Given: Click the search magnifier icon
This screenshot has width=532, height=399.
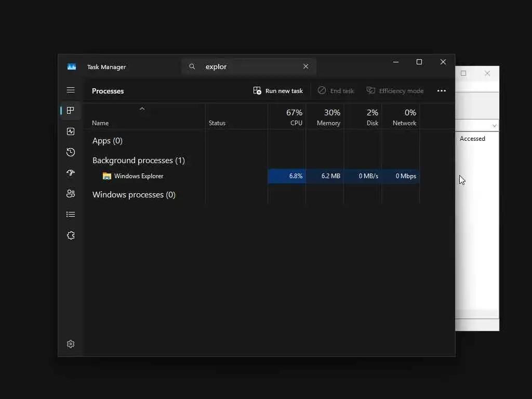Looking at the screenshot, I should tap(192, 66).
